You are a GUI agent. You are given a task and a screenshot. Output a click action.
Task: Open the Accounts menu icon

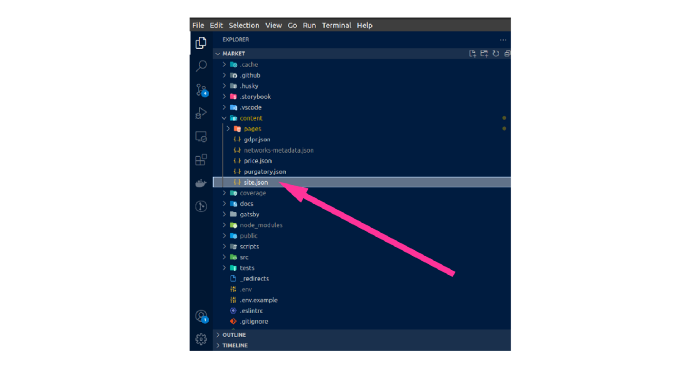point(201,316)
